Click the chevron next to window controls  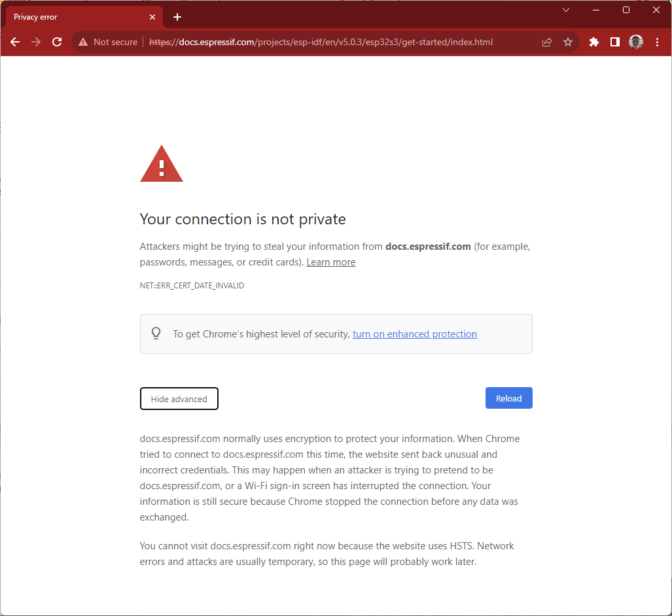coord(565,10)
